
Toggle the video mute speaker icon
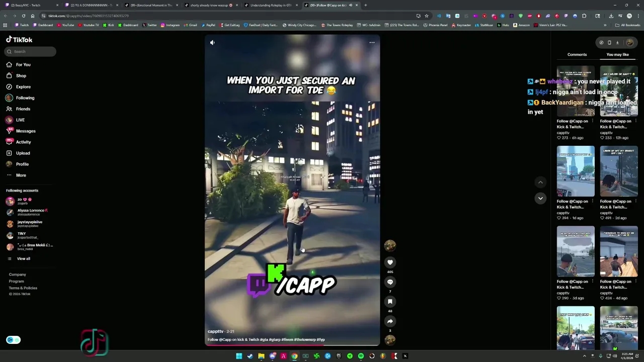212,43
